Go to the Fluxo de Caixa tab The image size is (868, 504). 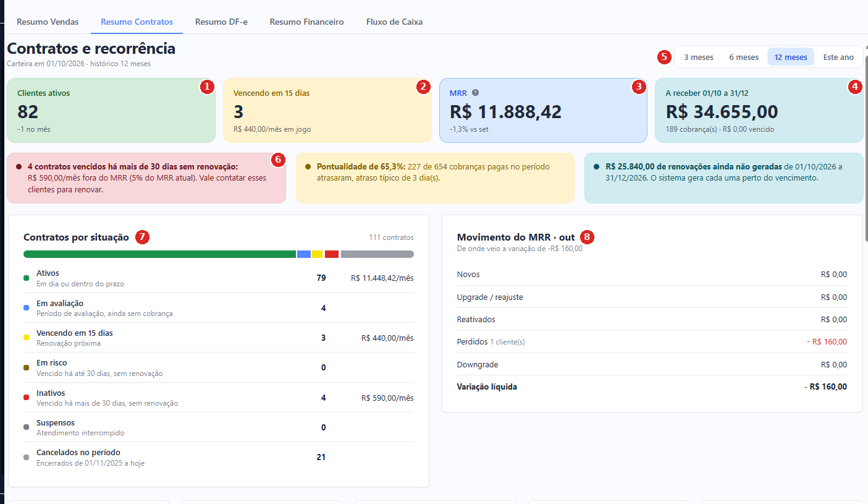394,22
